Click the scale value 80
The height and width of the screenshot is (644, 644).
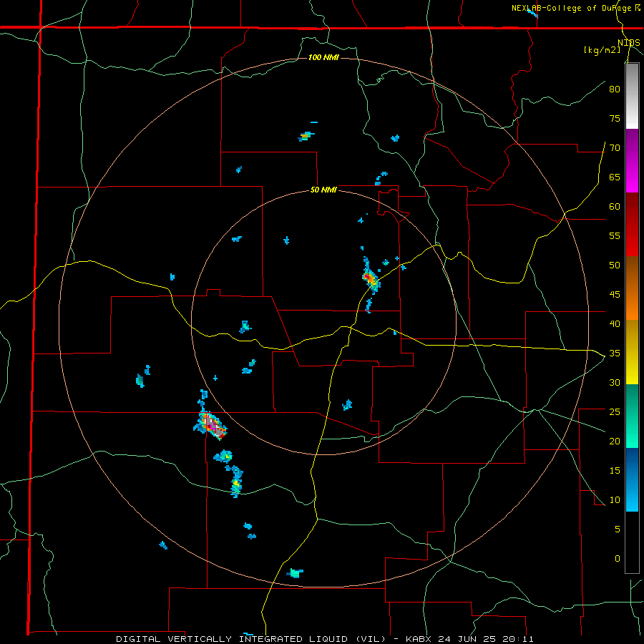[x=615, y=89]
